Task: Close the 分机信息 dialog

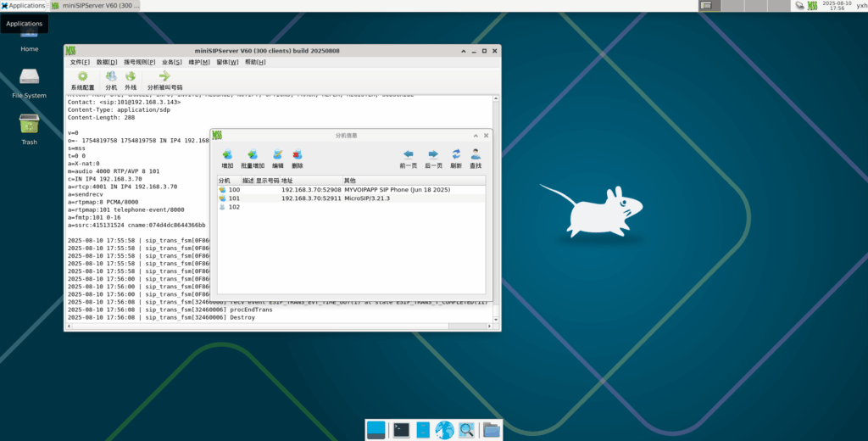Action: [x=486, y=135]
